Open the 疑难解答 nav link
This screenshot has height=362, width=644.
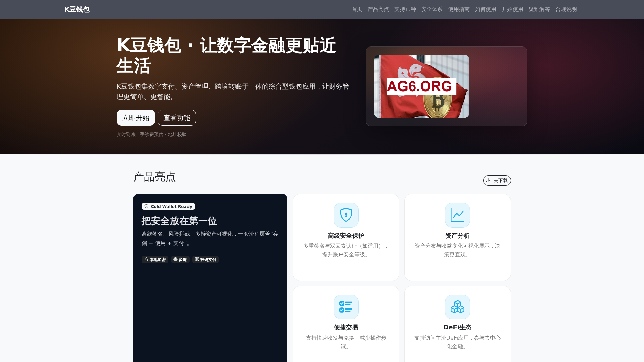tap(539, 9)
